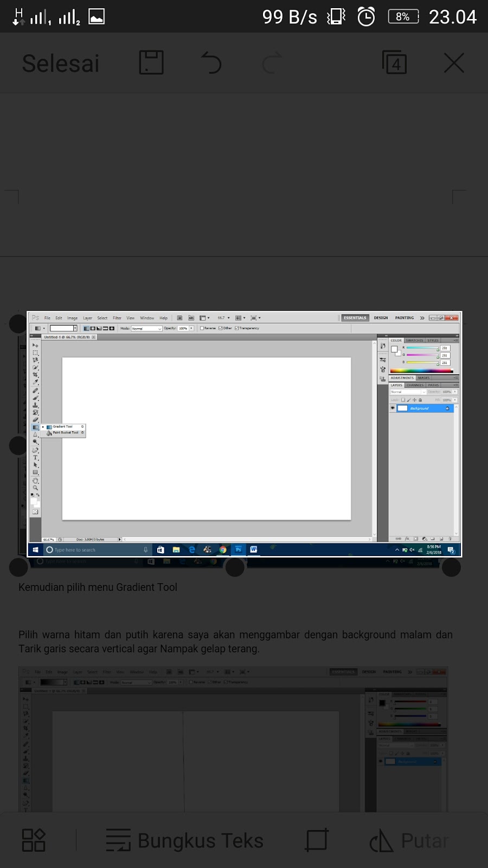Image resolution: width=488 pixels, height=868 pixels.
Task: Open Edge from the pictured Windows taskbar
Action: (192, 550)
